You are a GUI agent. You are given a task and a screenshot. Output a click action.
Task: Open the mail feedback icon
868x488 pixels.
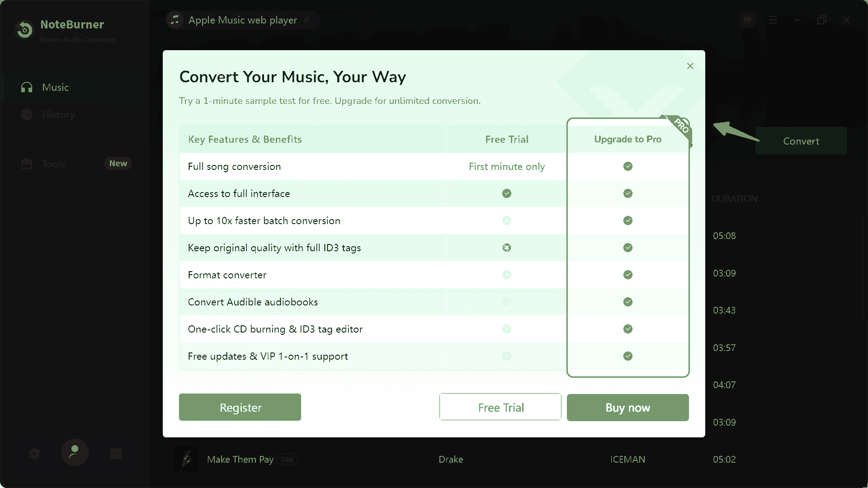[x=116, y=453]
